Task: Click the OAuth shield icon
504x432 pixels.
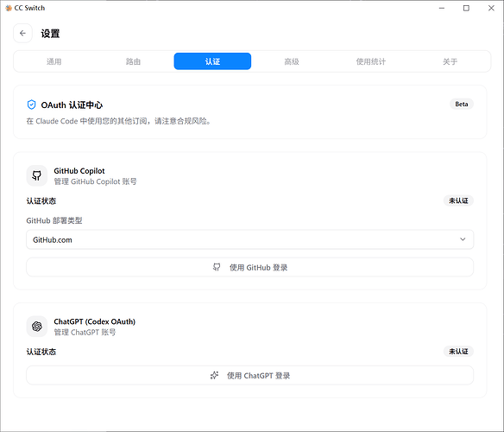Action: pos(31,105)
